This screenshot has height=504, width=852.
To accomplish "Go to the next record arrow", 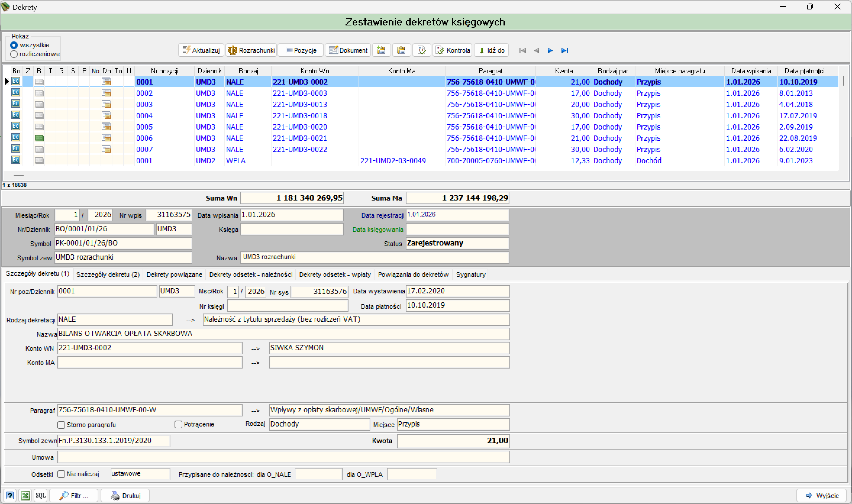I will [550, 50].
